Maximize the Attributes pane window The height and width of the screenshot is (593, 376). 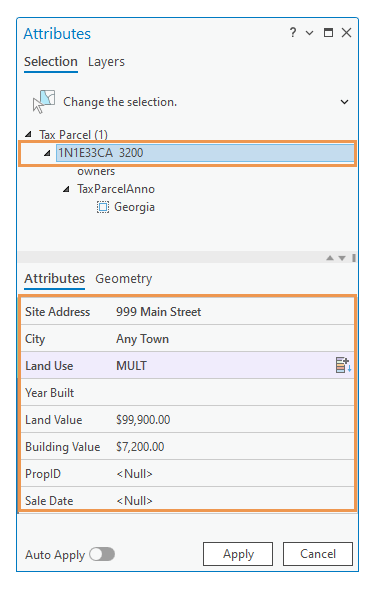(x=328, y=33)
